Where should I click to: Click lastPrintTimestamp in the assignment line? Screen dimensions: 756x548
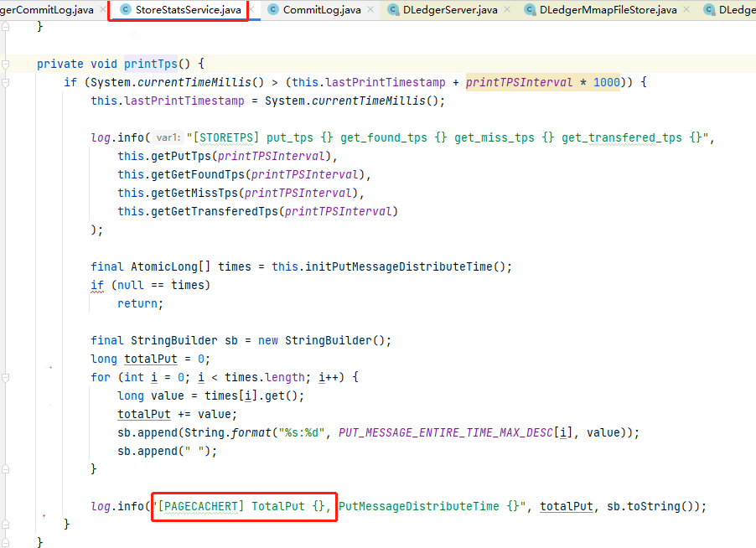coord(184,101)
